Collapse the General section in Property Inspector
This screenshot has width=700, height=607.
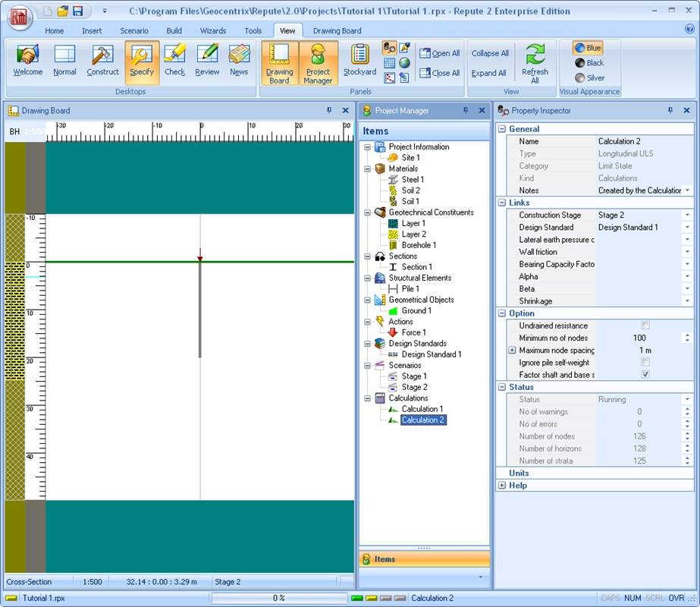tap(502, 129)
